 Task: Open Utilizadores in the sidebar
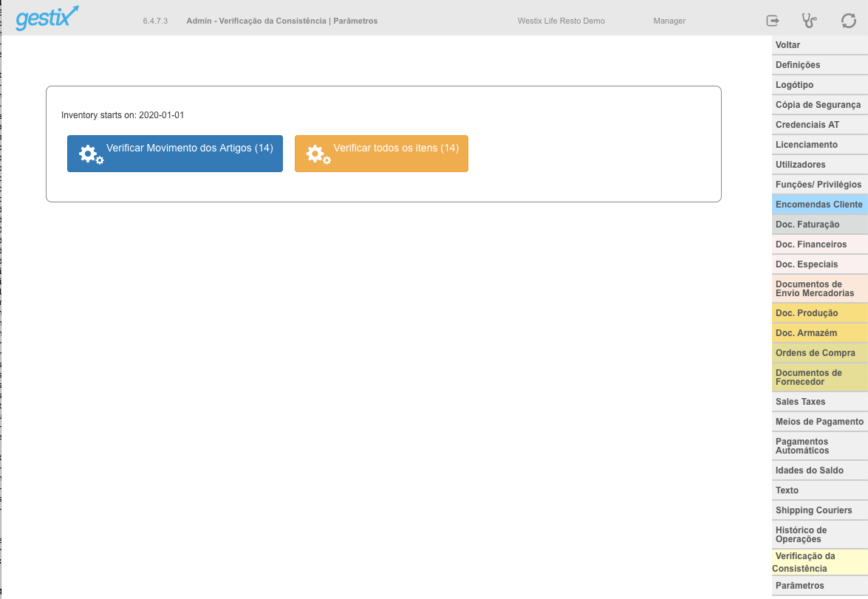[x=819, y=165]
